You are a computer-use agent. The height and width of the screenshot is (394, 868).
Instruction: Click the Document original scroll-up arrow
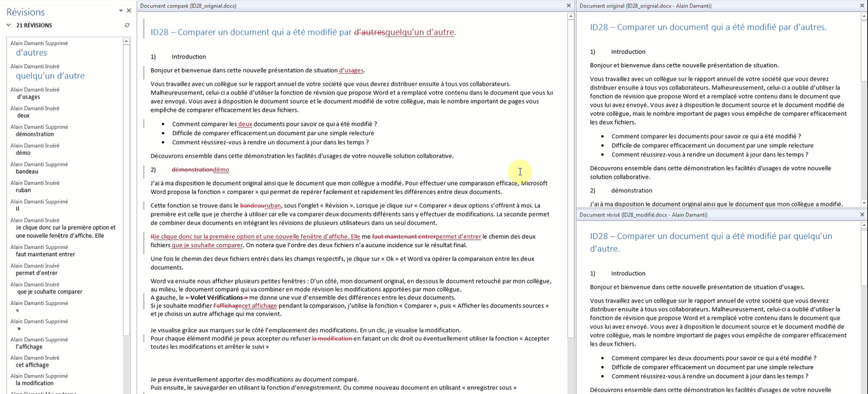864,15
